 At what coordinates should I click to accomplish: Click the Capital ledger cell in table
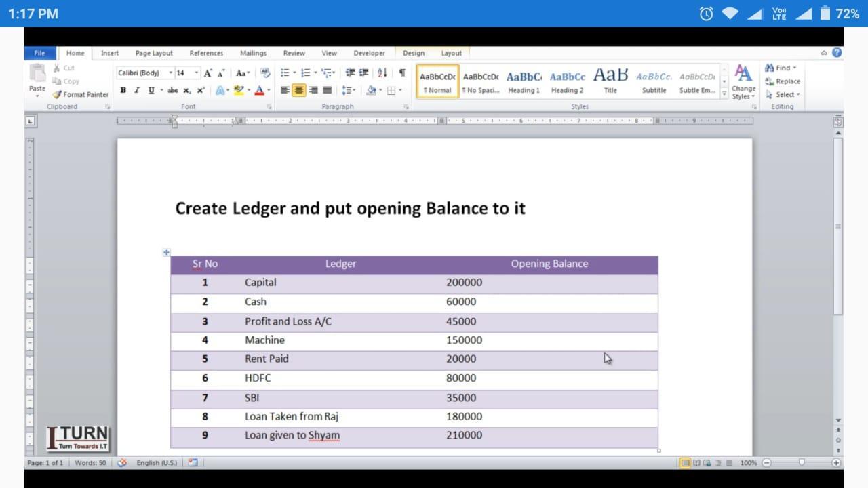pos(260,283)
